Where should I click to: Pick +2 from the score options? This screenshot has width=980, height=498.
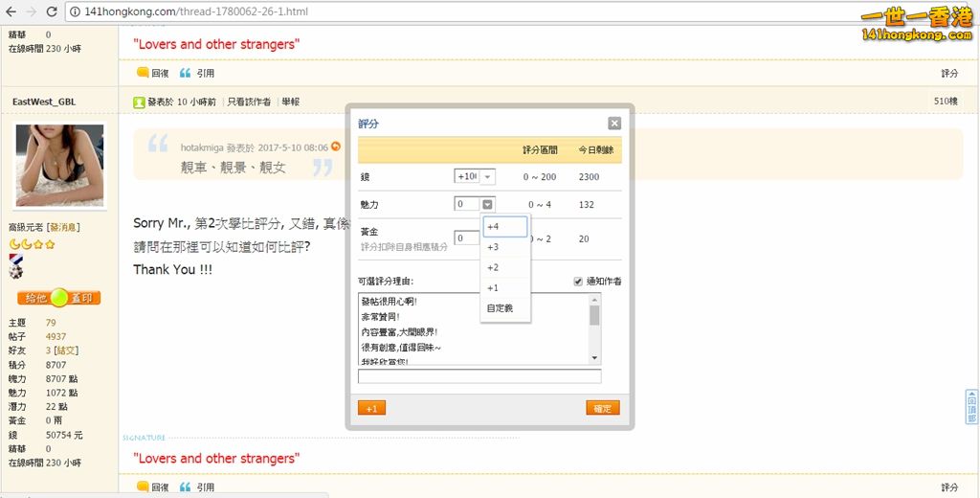(x=494, y=267)
